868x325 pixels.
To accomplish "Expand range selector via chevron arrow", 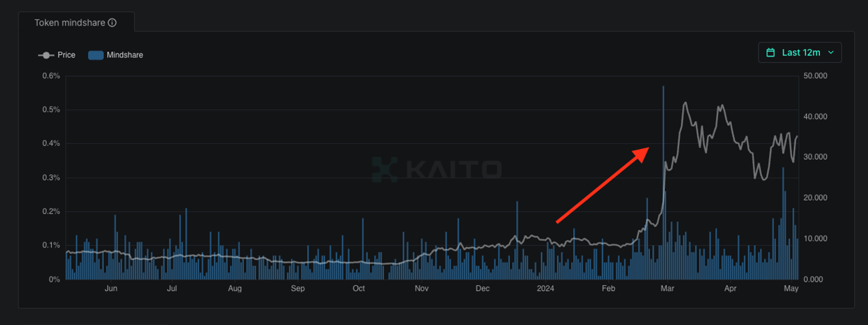I will point(831,53).
